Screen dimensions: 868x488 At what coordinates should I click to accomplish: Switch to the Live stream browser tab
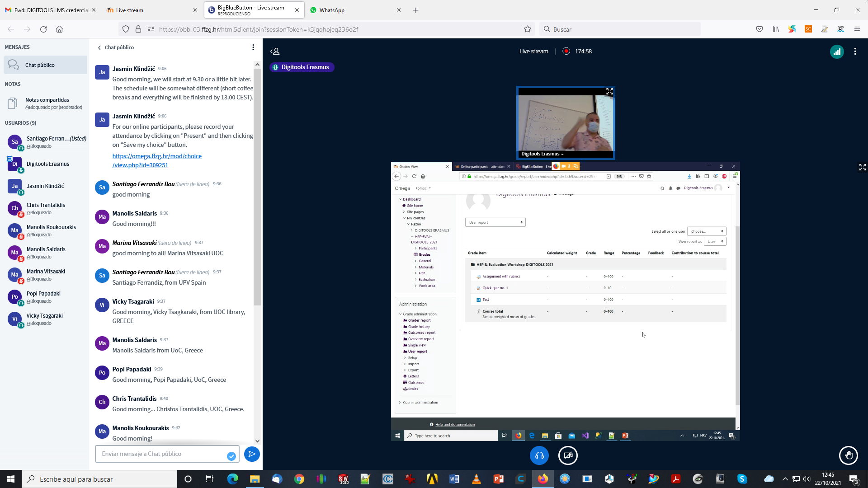[130, 10]
